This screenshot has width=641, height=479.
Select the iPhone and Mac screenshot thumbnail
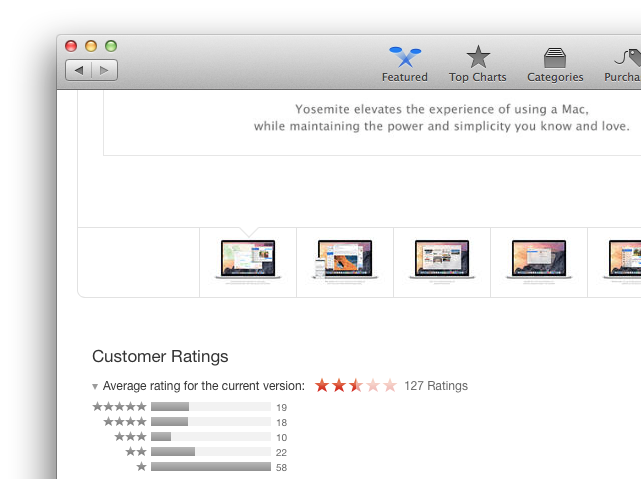pyautogui.click(x=345, y=262)
